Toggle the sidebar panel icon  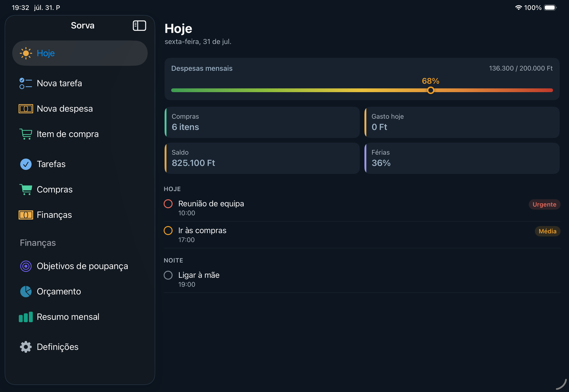139,26
